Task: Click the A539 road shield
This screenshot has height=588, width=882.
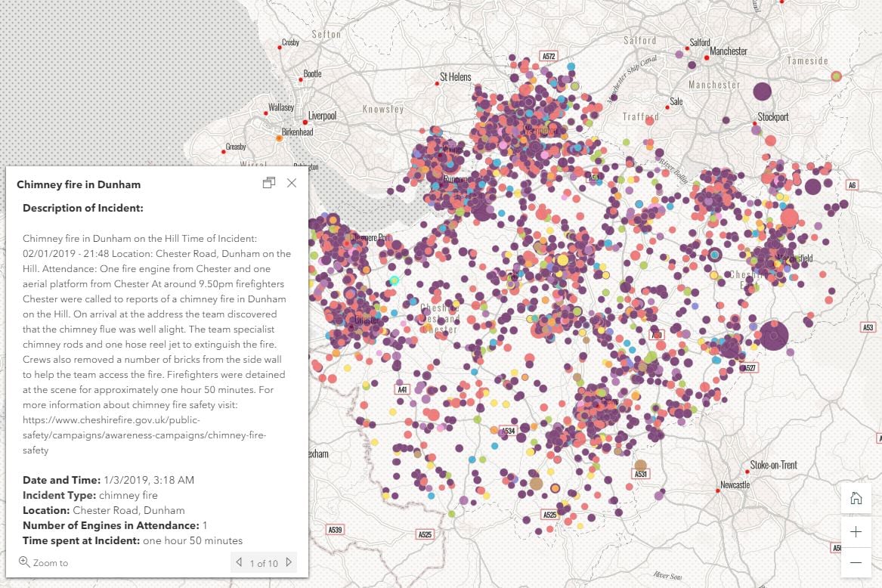Action: 336,530
